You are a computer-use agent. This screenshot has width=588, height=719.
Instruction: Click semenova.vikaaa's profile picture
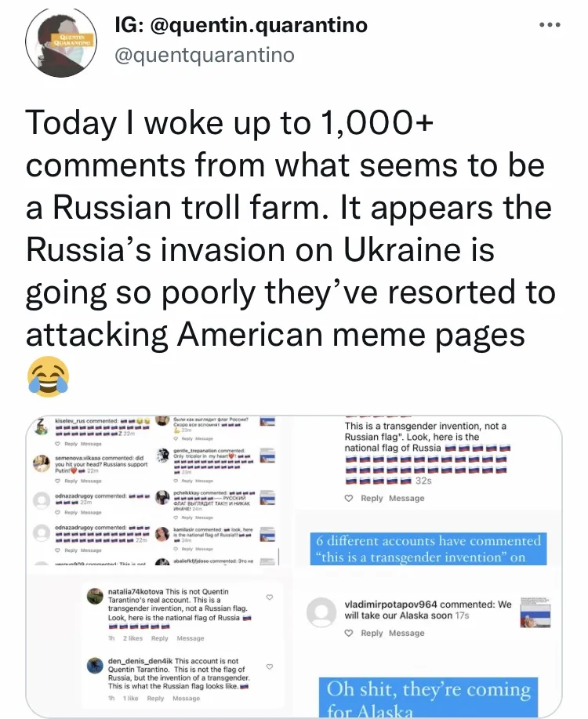pyautogui.click(x=42, y=463)
